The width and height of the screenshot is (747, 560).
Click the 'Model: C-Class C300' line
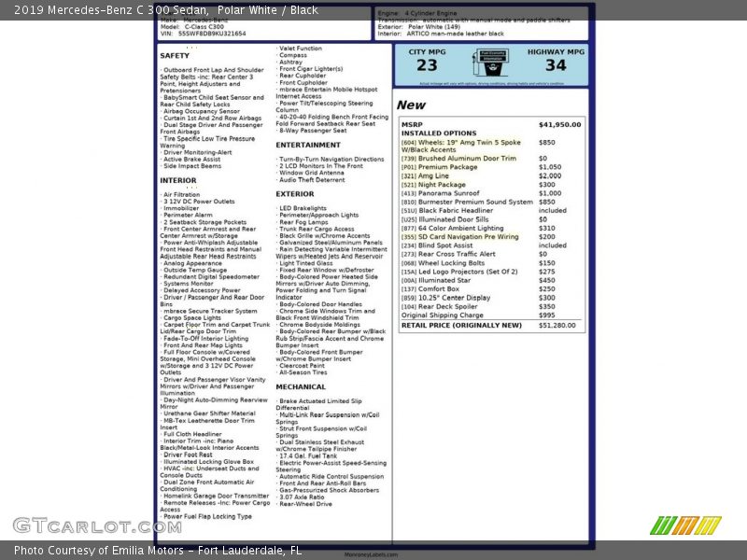[x=192, y=27]
